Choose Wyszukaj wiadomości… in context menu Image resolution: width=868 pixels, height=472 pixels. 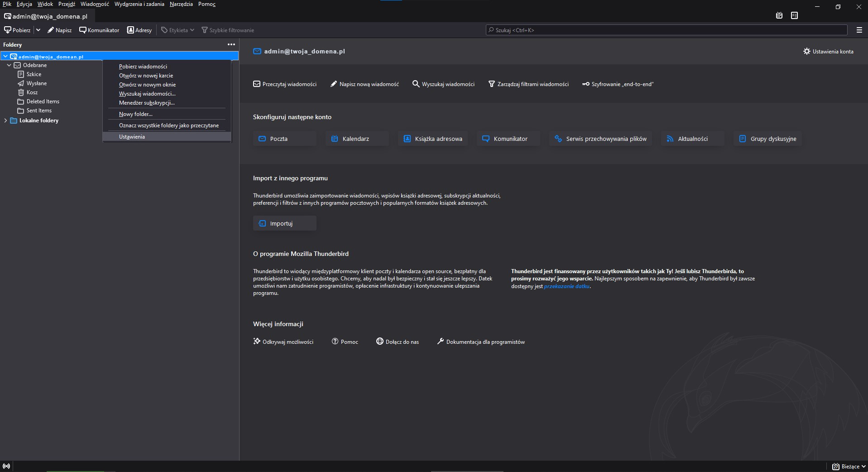pyautogui.click(x=167, y=94)
